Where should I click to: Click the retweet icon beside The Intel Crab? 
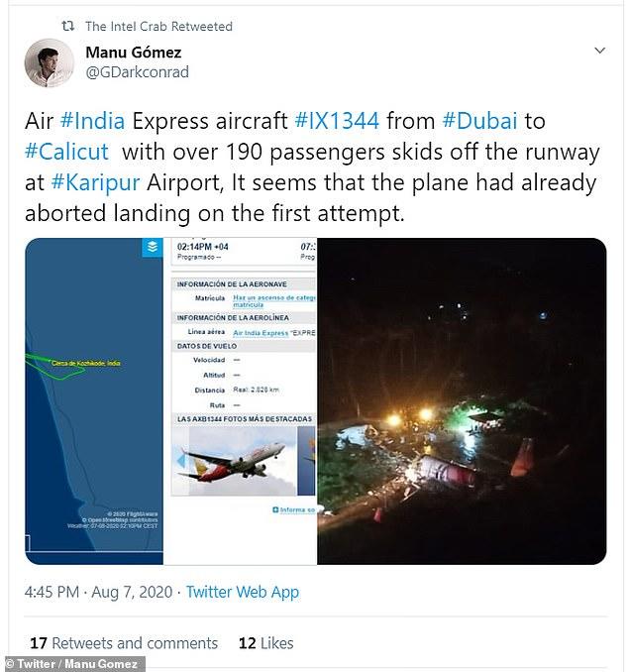pyautogui.click(x=68, y=26)
